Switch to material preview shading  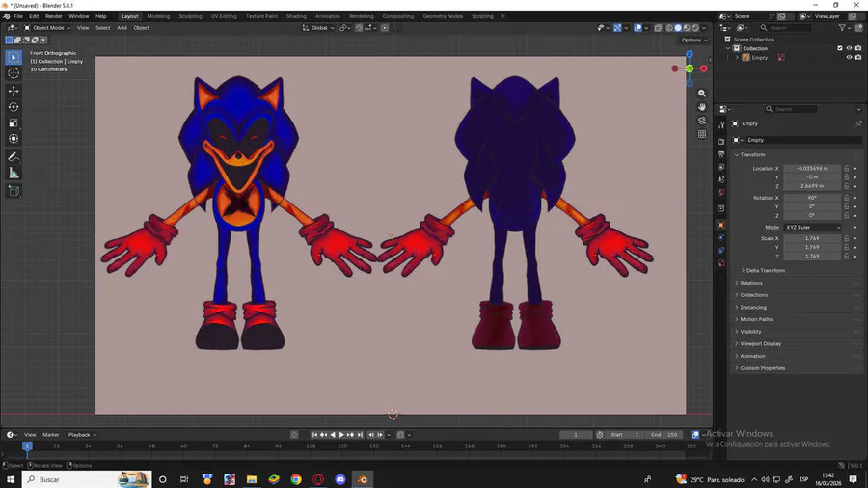(x=687, y=28)
